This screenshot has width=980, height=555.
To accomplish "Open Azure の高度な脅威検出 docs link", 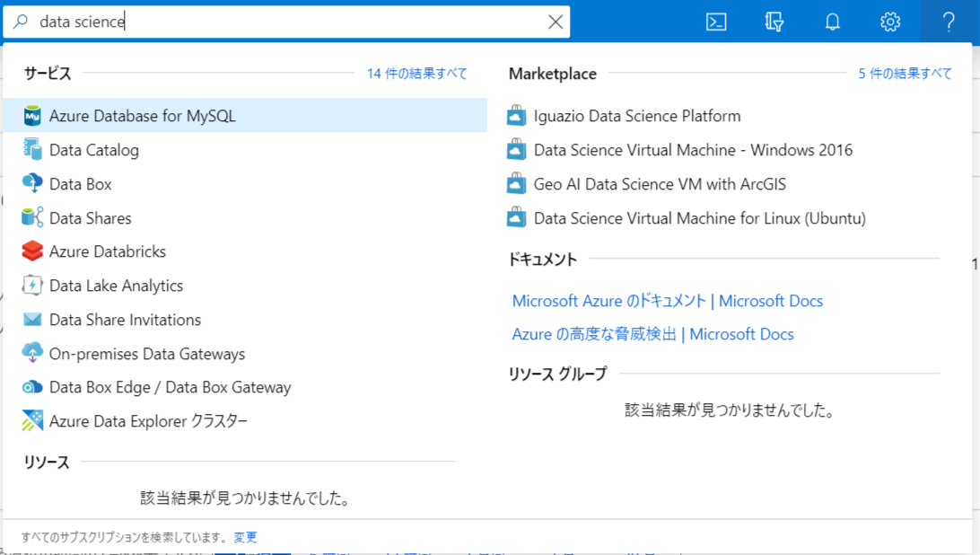I will coord(652,334).
